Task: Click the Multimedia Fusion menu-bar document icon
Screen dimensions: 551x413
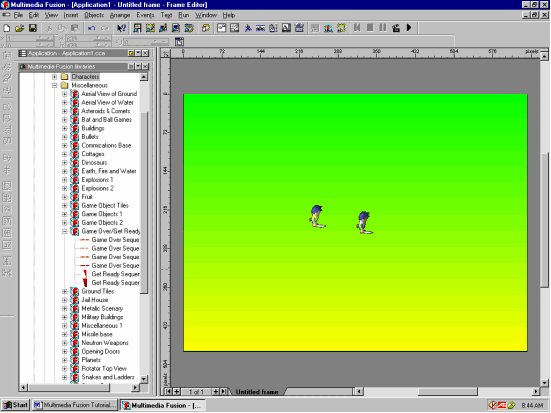Action: 6,15
